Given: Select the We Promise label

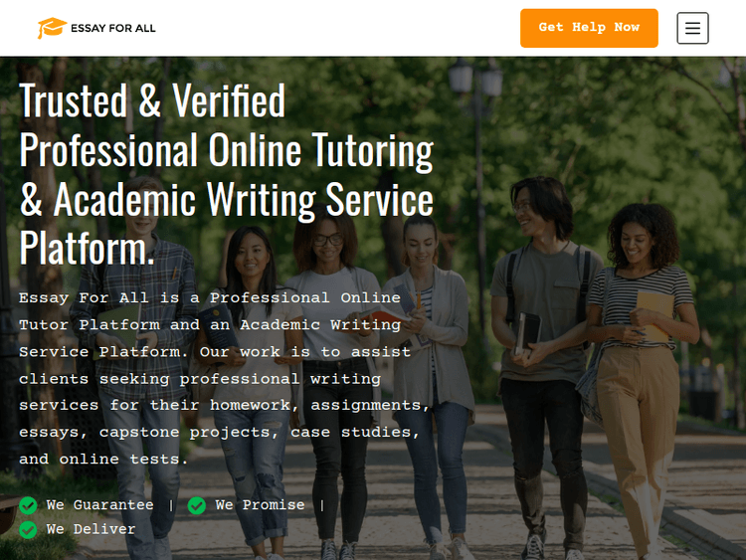Looking at the screenshot, I should (x=260, y=505).
